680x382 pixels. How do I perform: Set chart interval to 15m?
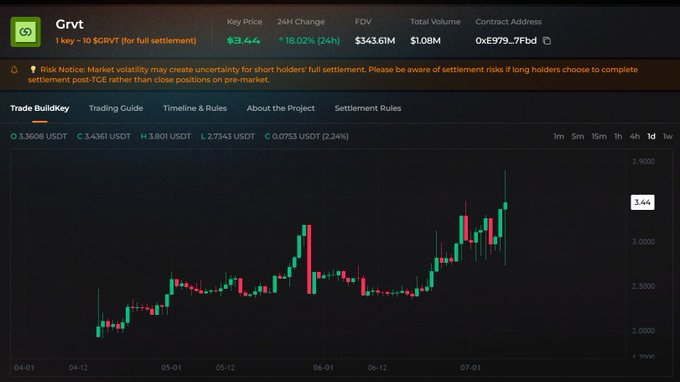(599, 136)
